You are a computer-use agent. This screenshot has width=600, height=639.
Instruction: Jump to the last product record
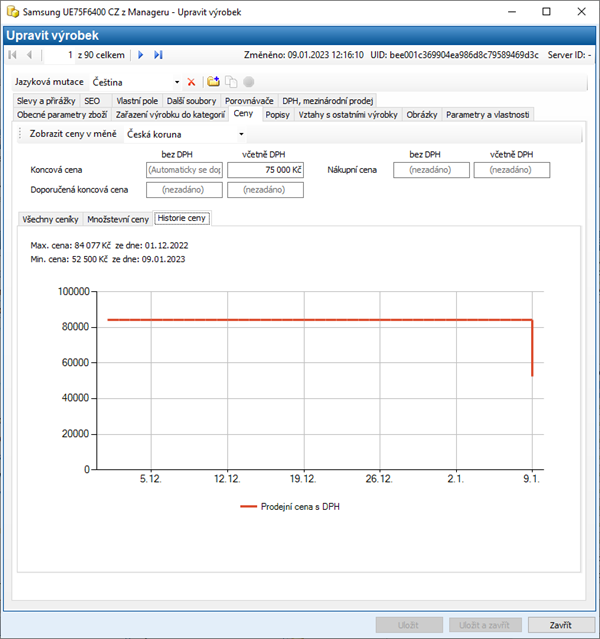point(158,55)
